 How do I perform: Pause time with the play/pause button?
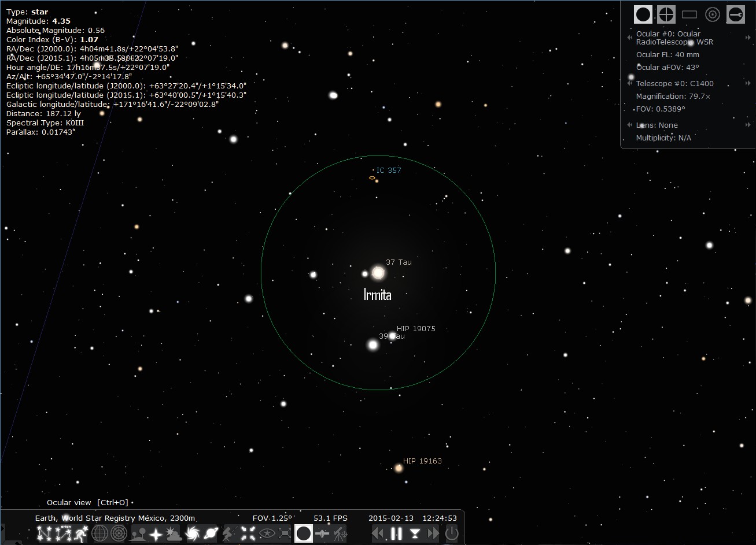pyautogui.click(x=396, y=533)
